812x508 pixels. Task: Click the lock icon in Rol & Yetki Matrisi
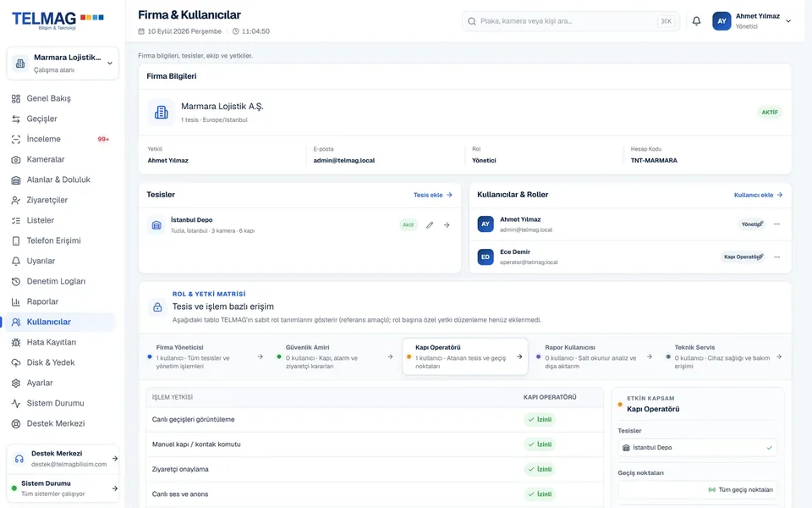click(x=157, y=306)
